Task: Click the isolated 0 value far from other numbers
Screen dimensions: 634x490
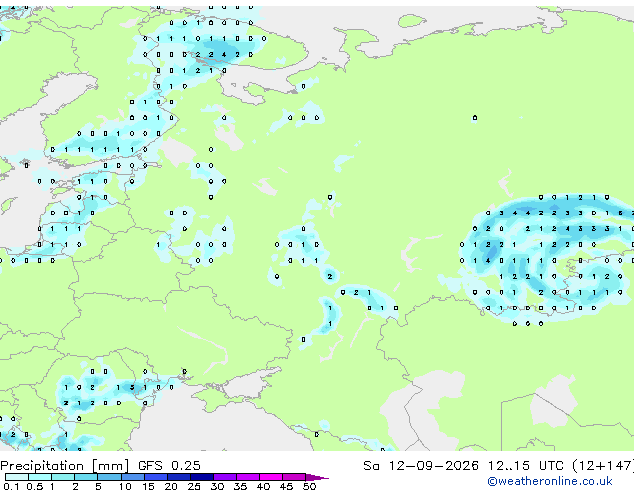Action: point(475,118)
